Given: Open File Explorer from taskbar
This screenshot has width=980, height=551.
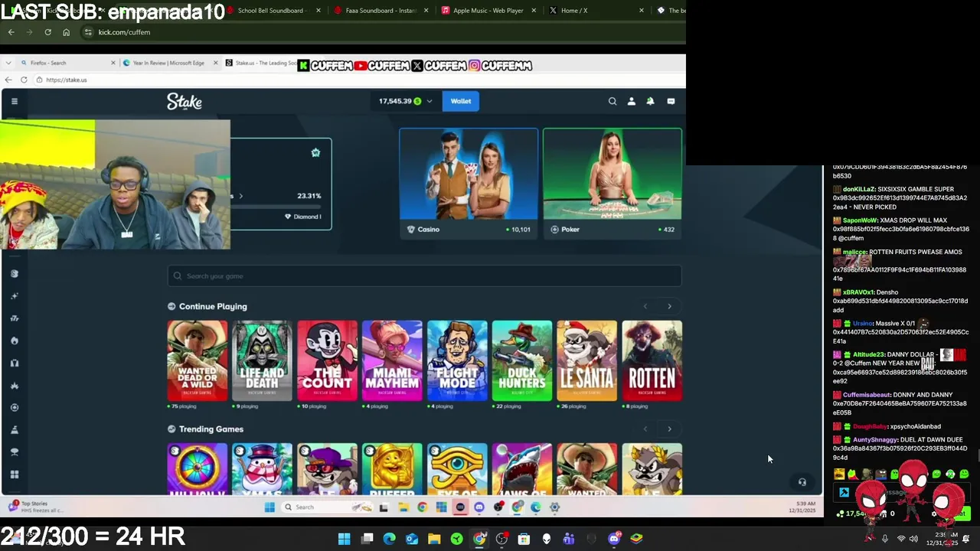Looking at the screenshot, I should pyautogui.click(x=434, y=539).
